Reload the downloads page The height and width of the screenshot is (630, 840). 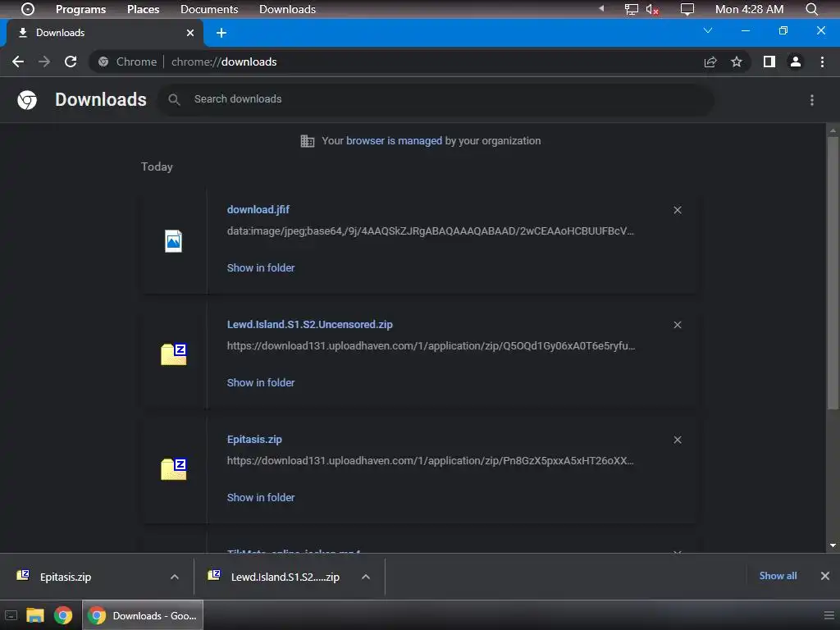click(x=71, y=62)
